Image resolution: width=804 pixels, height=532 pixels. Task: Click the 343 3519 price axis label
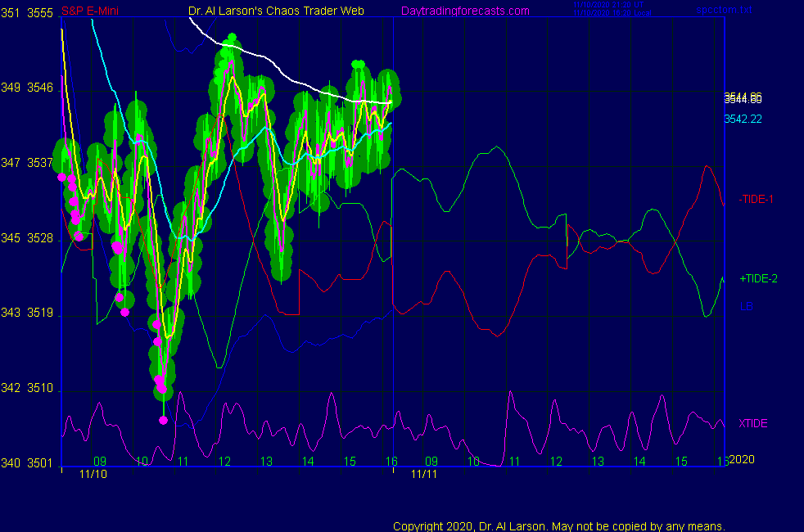click(27, 313)
